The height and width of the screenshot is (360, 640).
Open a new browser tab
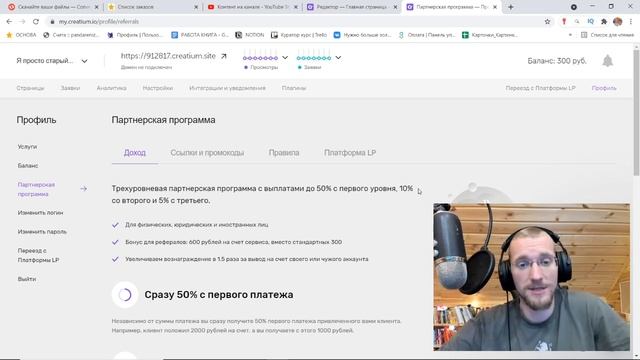click(x=511, y=7)
